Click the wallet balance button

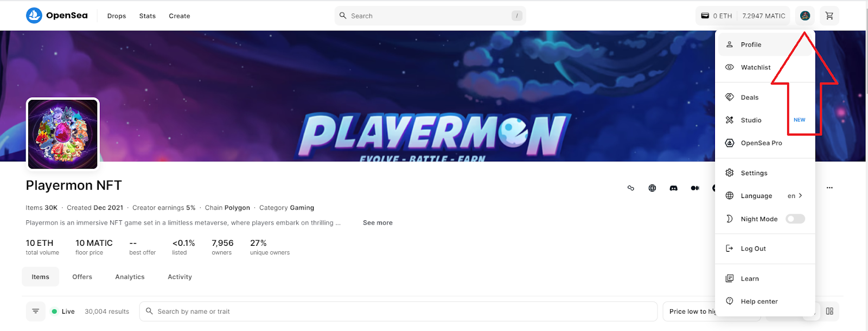coord(742,16)
